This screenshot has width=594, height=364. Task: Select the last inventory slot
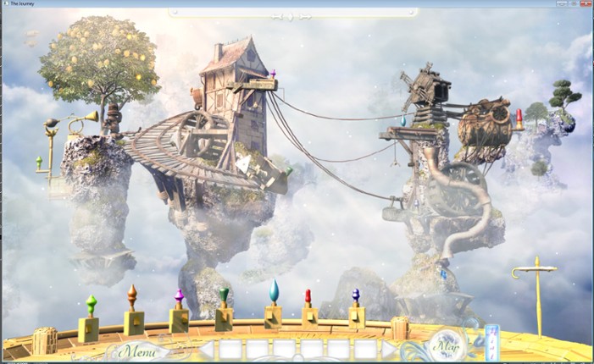pos(365,349)
